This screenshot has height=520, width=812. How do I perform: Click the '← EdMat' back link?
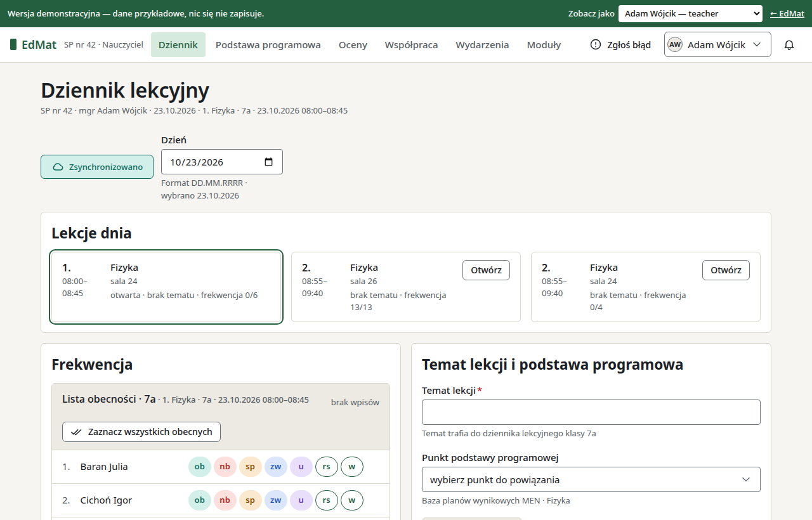click(x=787, y=13)
